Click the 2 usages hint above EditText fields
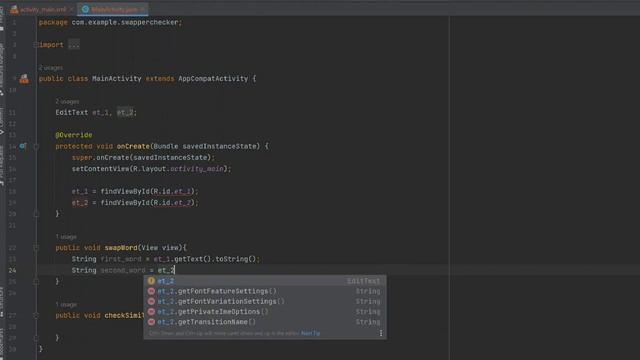Screen dimensions: 640x360 pyautogui.click(x=67, y=101)
